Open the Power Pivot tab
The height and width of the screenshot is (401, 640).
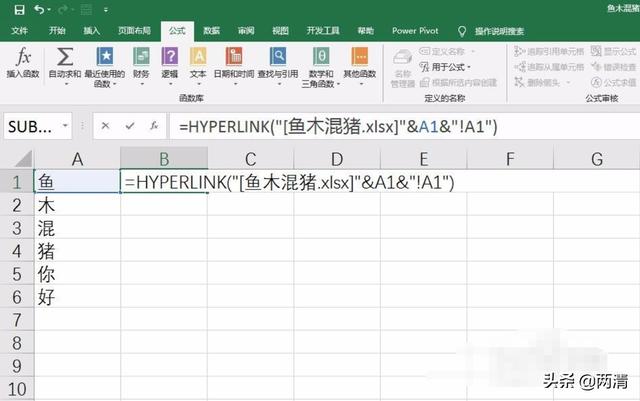pyautogui.click(x=415, y=31)
